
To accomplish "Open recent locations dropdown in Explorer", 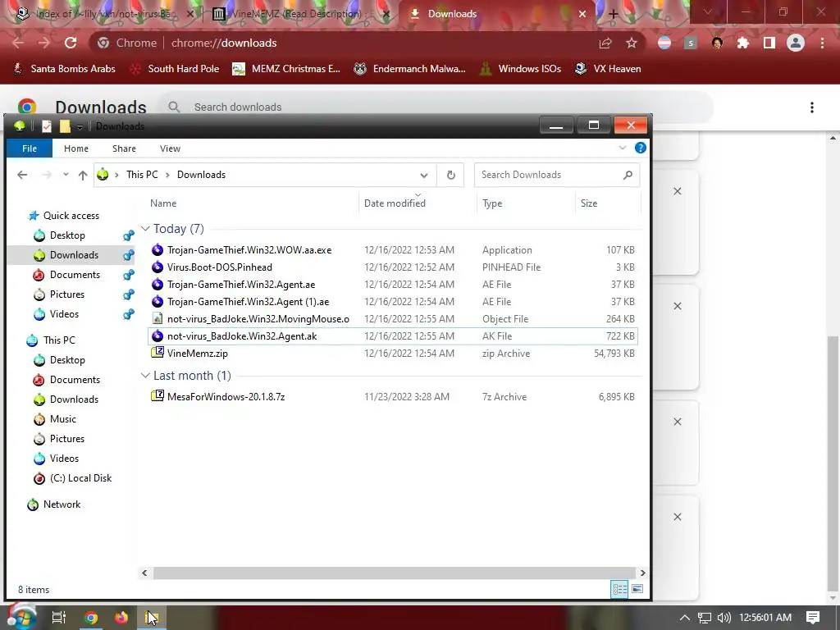I will click(x=66, y=175).
